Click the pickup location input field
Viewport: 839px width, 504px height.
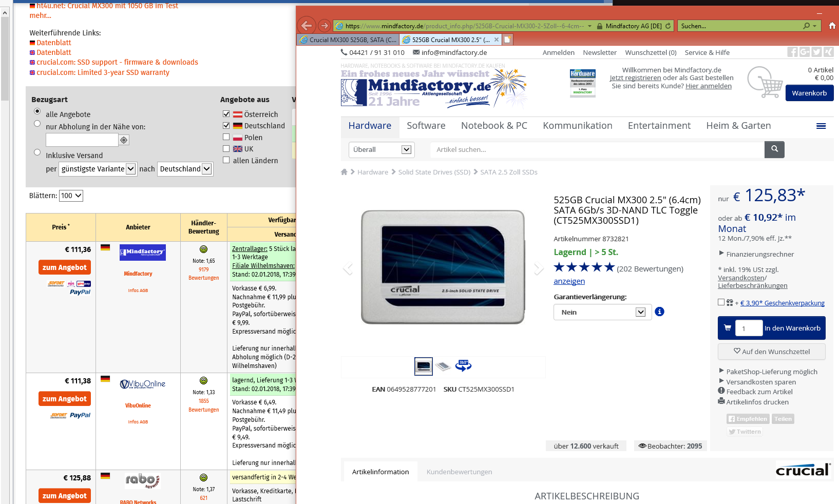[82, 140]
